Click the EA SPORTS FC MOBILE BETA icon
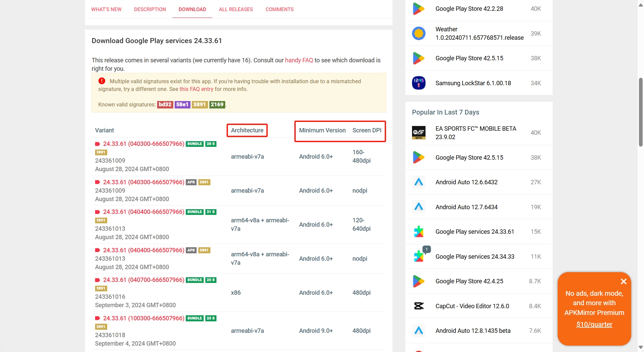The image size is (644, 352). (x=419, y=133)
